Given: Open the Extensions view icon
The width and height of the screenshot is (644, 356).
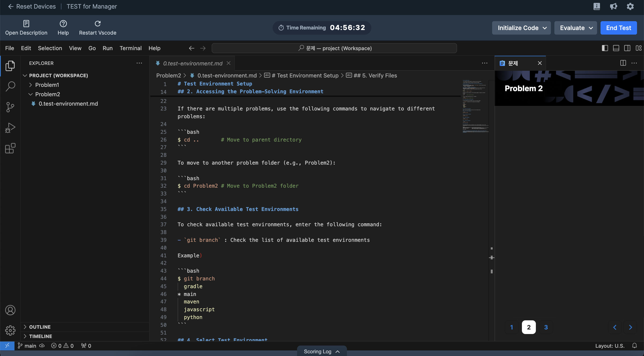Looking at the screenshot, I should pos(10,148).
